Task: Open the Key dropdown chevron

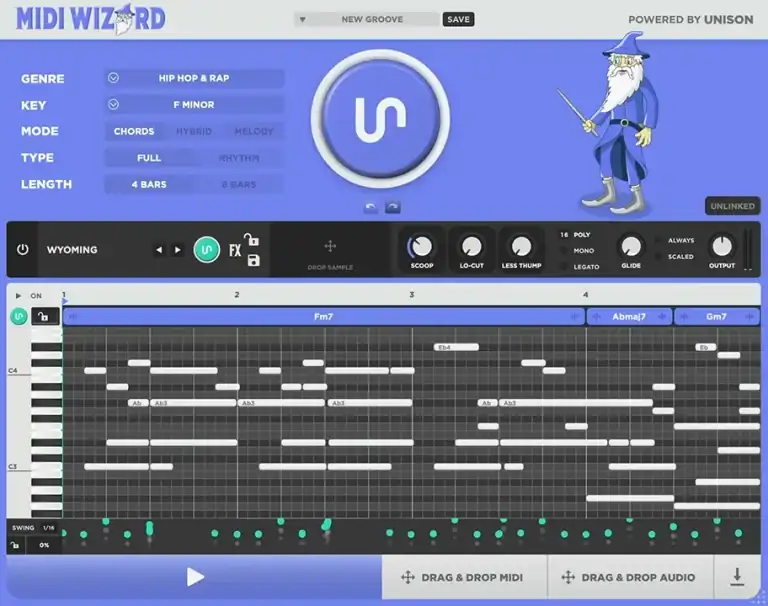Action: point(113,104)
